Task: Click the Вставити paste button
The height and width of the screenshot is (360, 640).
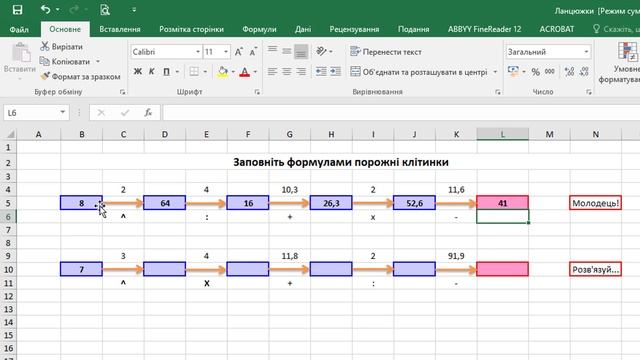Action: 20,61
